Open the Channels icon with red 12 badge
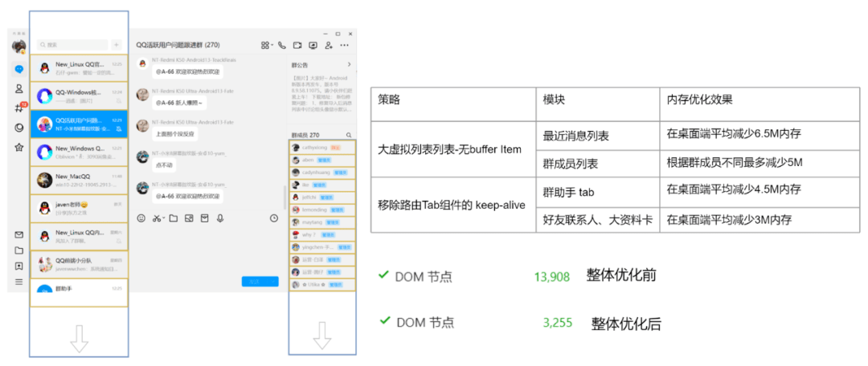The height and width of the screenshot is (366, 868). pyautogui.click(x=20, y=108)
